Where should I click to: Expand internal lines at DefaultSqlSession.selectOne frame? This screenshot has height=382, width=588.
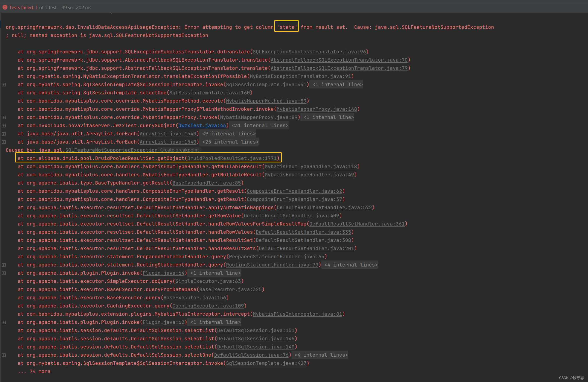[x=4, y=355]
